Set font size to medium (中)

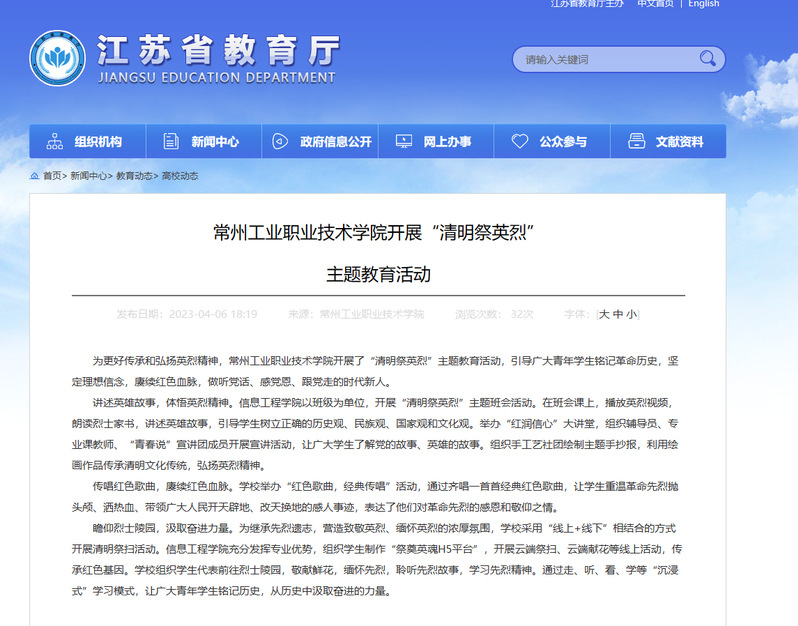coord(617,314)
